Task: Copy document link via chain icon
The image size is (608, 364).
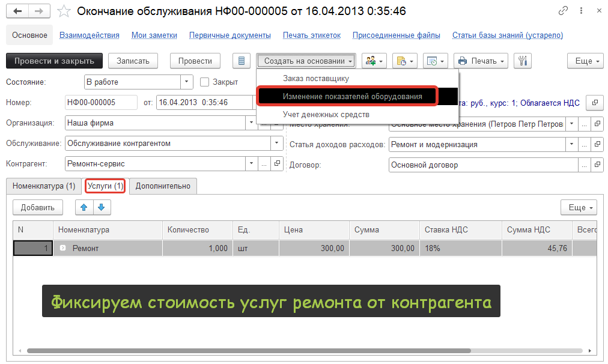Action: (563, 11)
